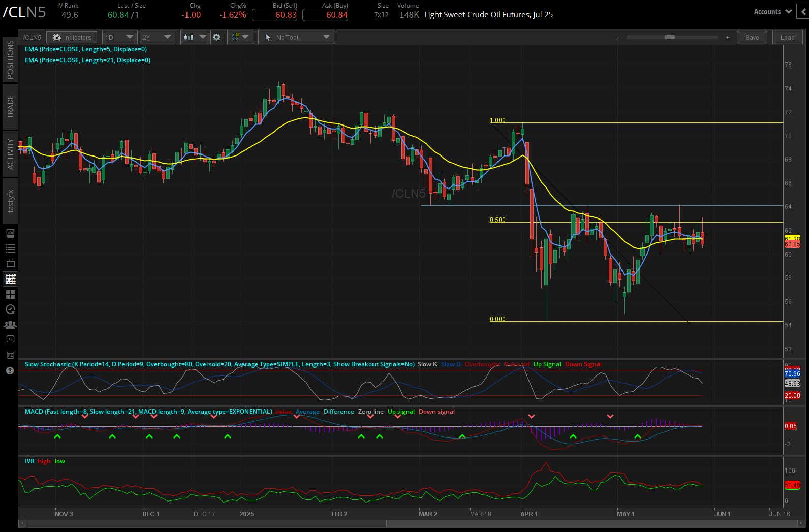This screenshot has height=532, width=809.
Task: Click the 0.500 Fibonacci level label
Action: pyautogui.click(x=497, y=220)
